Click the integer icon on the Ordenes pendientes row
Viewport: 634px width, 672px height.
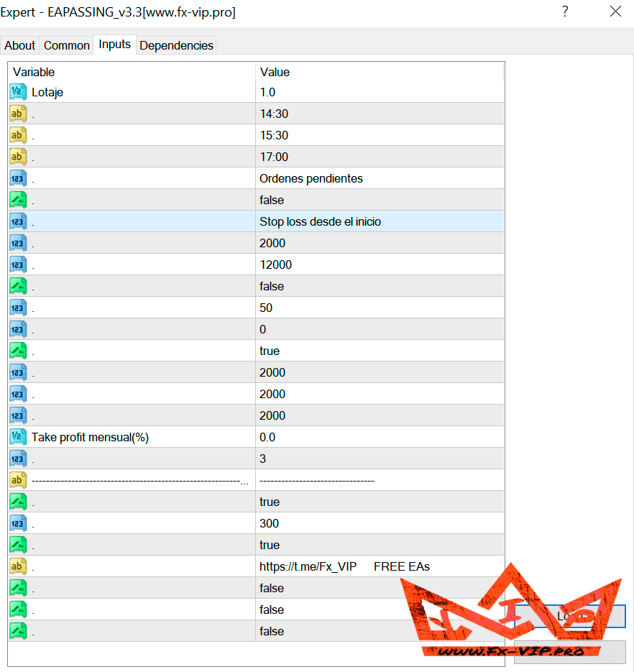click(x=18, y=178)
